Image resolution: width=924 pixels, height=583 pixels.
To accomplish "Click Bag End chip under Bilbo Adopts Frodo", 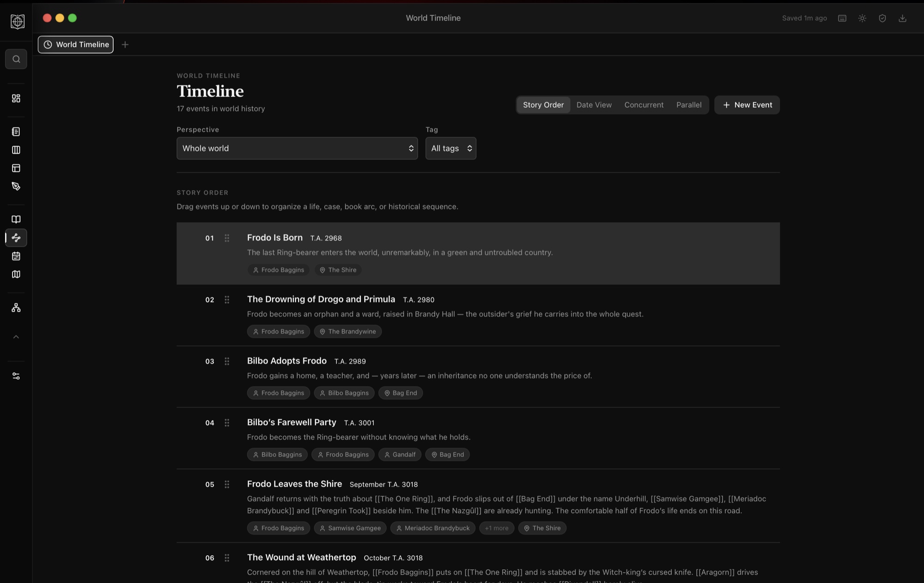I will 401,393.
